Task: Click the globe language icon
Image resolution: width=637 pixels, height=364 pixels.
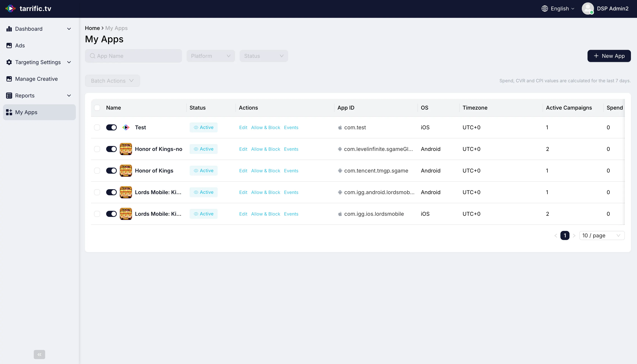Action: 544,9
